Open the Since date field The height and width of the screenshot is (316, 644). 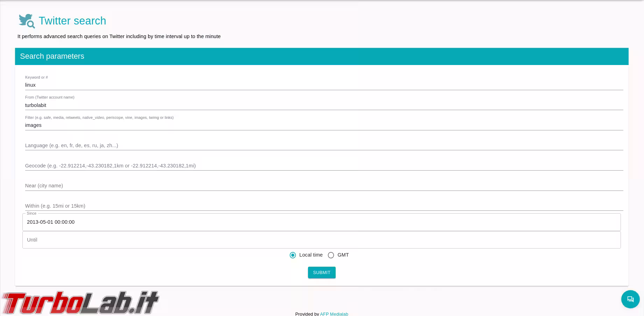click(321, 222)
